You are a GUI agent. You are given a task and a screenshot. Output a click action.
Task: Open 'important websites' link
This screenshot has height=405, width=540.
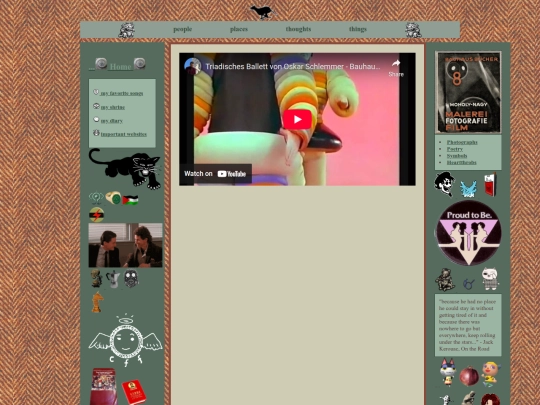[x=124, y=134]
